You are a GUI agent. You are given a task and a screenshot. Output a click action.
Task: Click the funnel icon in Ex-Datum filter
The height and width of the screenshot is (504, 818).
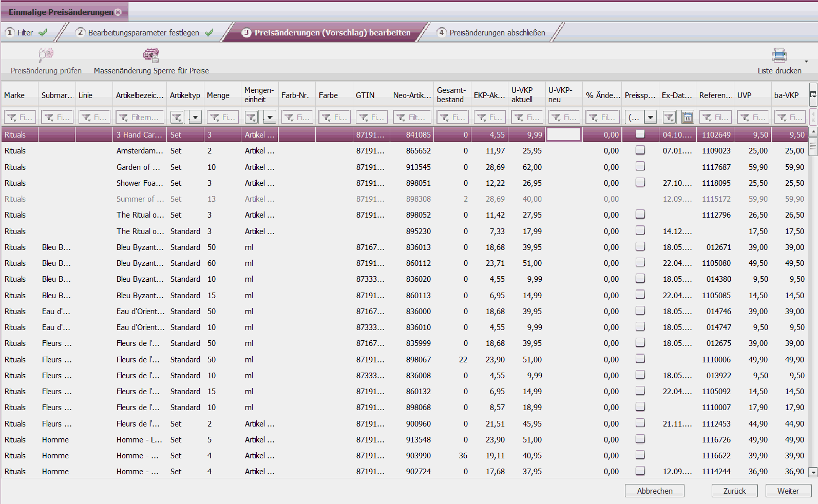pos(669,118)
